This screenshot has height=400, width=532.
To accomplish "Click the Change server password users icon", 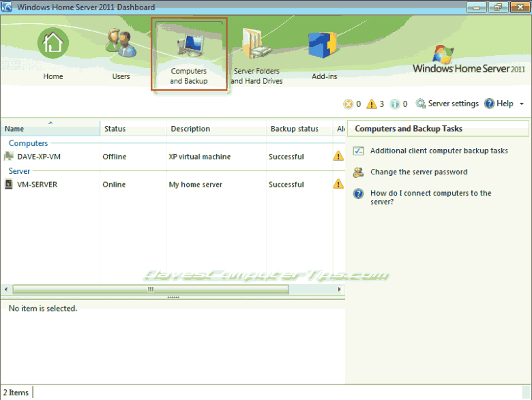I will point(358,172).
